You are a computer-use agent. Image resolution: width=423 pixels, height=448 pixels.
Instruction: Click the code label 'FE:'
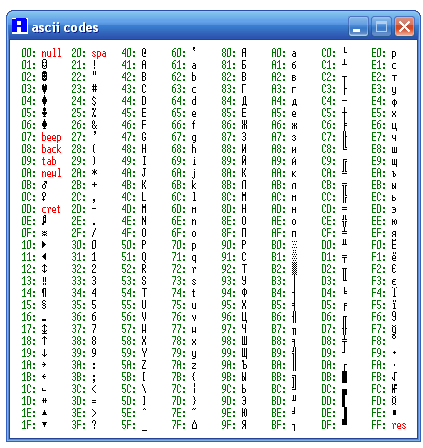(x=379, y=413)
